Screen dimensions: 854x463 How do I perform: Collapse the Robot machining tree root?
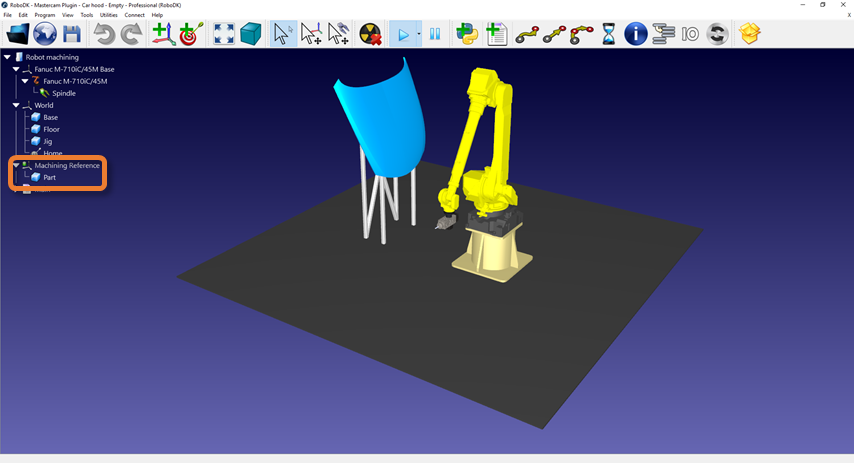click(7, 57)
